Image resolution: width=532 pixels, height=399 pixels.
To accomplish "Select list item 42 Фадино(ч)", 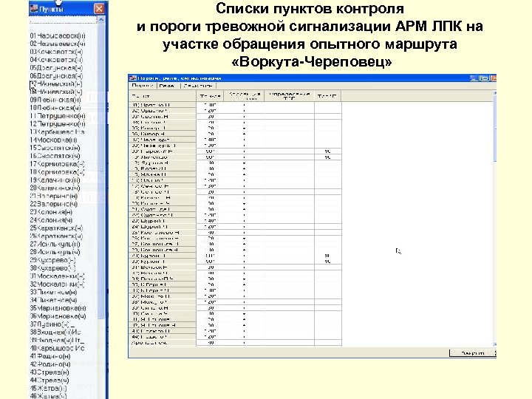I will [50, 364].
